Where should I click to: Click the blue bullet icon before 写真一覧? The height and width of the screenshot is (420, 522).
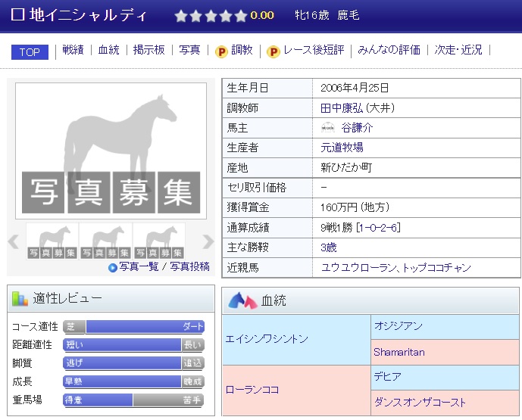coord(113,267)
